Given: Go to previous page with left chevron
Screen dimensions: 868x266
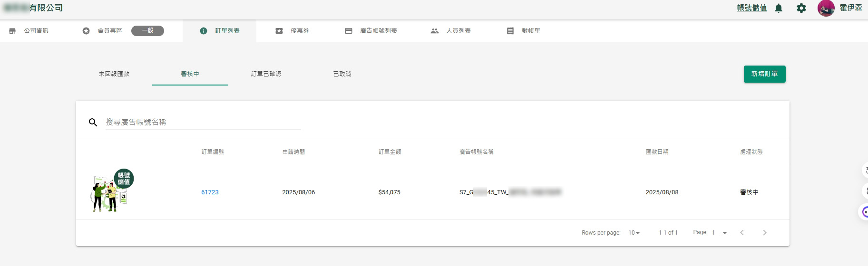Looking at the screenshot, I should click(x=742, y=233).
